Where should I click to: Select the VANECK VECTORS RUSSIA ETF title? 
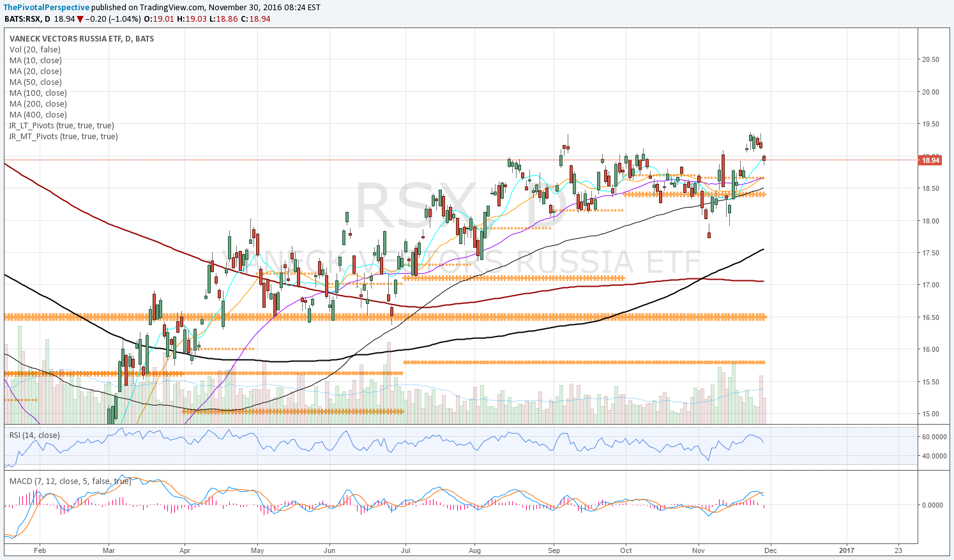tap(82, 38)
